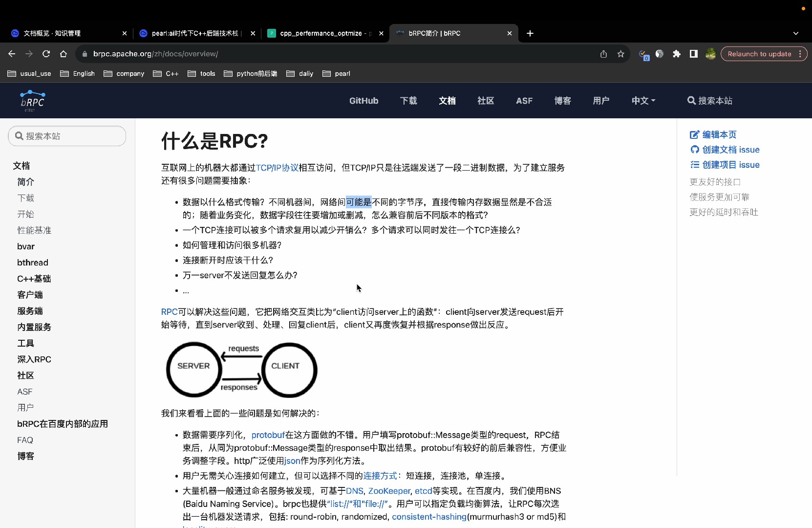This screenshot has height=528, width=812.
Task: Open 社区 in the top navigation
Action: coord(486,101)
